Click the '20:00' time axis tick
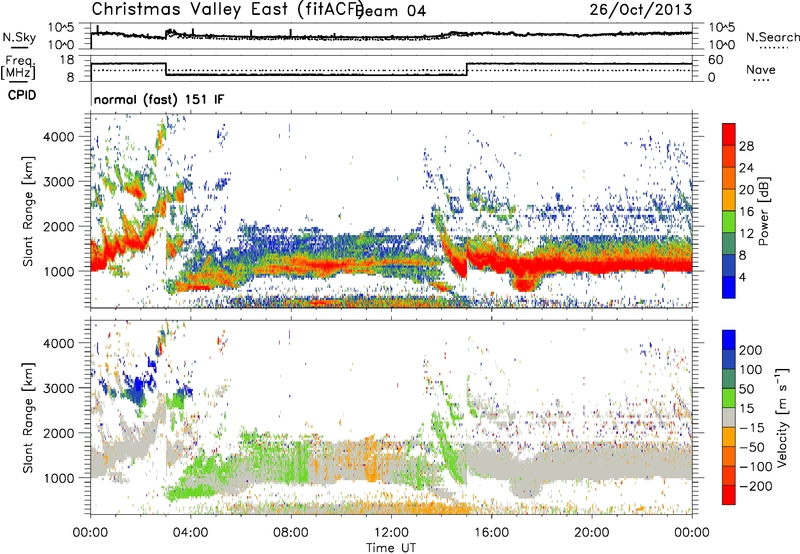The width and height of the screenshot is (800, 554). click(592, 533)
